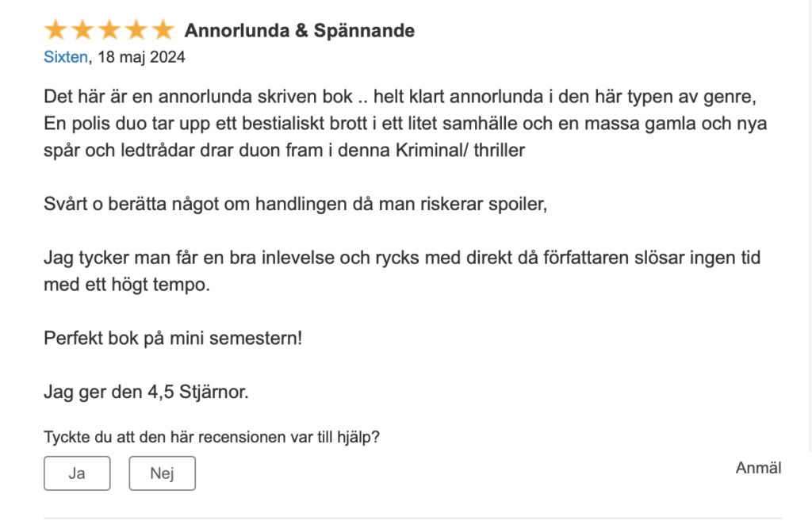
Task: Click the sentence 'Perfekt bok på mini semestern!'
Action: click(x=173, y=338)
